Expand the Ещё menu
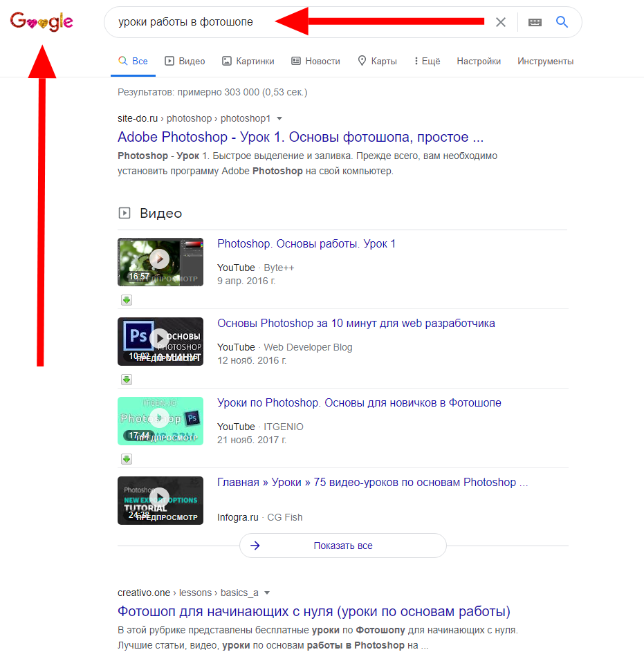 point(427,61)
